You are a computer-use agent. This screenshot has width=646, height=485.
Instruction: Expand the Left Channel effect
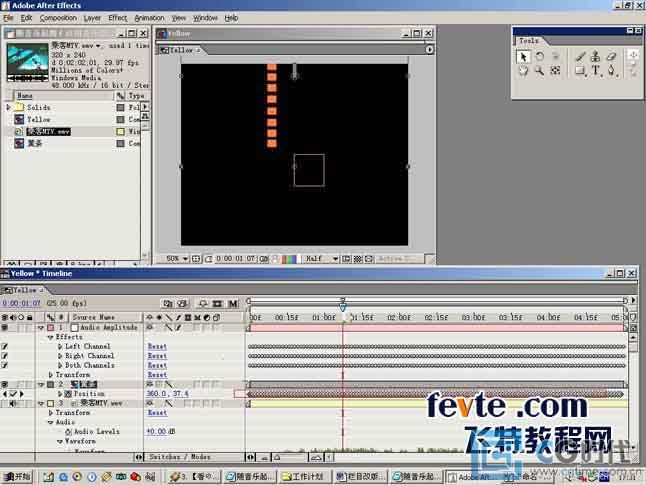point(60,347)
